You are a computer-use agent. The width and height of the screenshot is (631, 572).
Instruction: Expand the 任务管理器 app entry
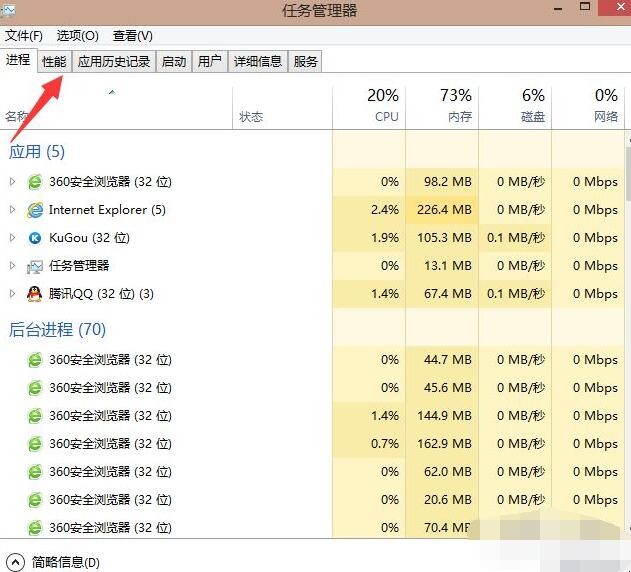click(x=12, y=266)
